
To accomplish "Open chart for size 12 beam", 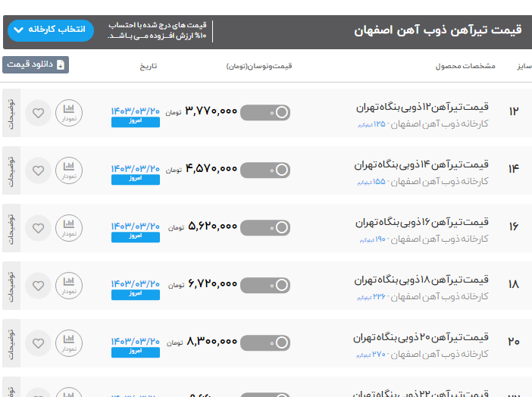I will [69, 113].
